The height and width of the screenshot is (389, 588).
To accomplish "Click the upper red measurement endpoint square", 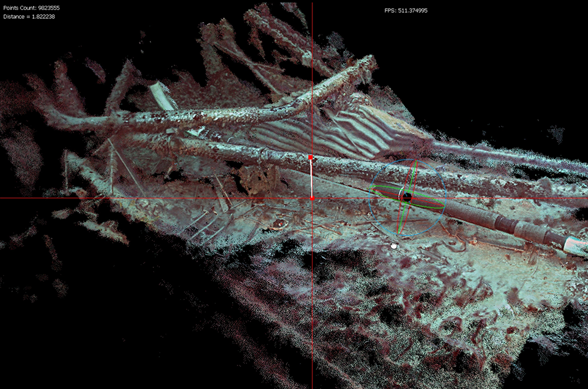I will point(311,157).
